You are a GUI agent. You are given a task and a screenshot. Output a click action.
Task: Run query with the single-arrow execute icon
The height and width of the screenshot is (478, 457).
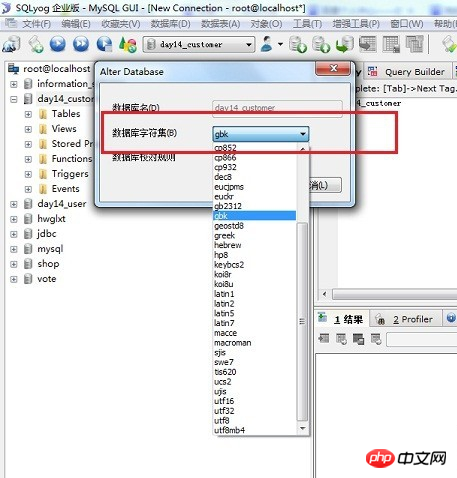tap(58, 44)
